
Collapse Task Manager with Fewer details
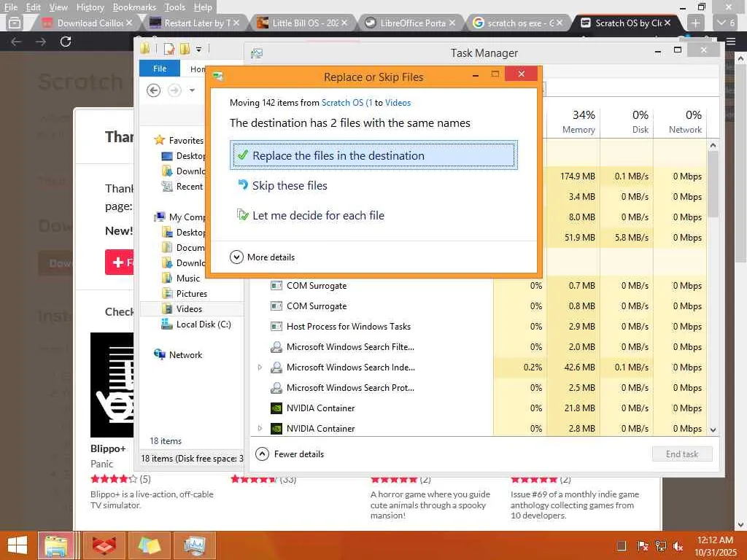[290, 454]
